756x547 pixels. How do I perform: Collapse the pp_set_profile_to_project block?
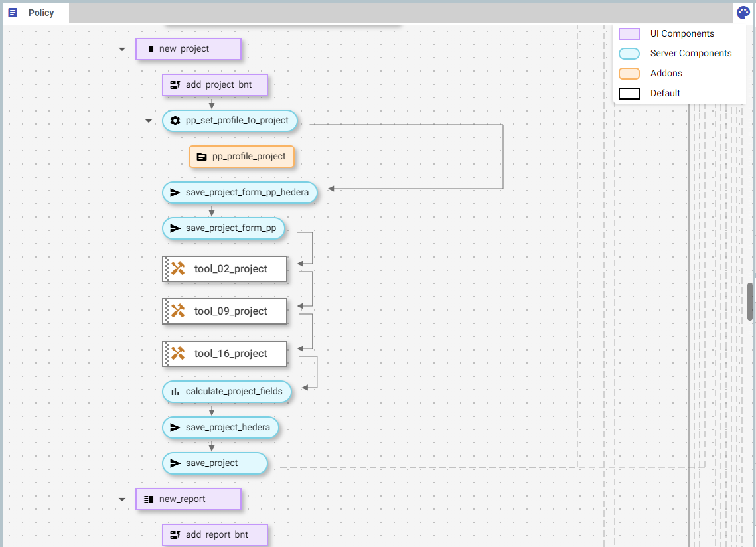click(148, 121)
